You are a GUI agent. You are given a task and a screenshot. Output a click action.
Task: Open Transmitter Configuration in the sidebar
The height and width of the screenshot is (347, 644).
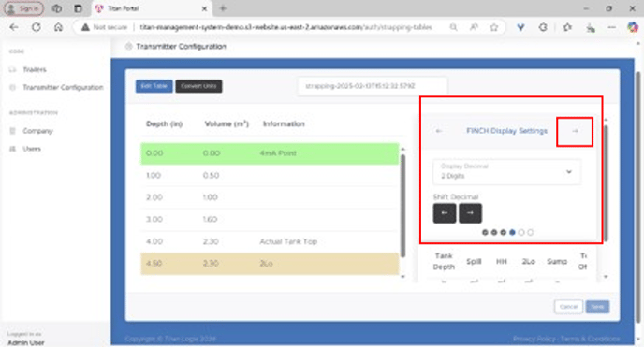[x=63, y=87]
